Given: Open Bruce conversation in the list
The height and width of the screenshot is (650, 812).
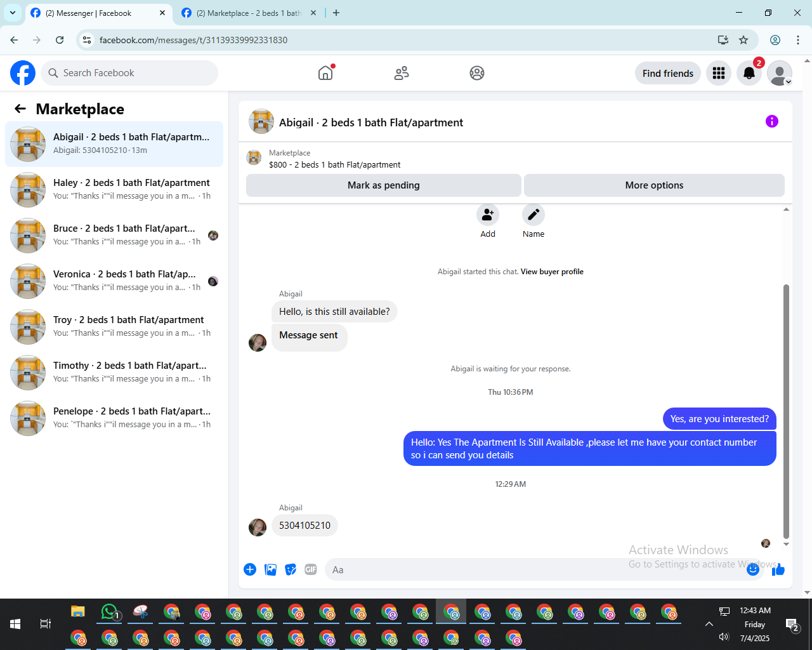Looking at the screenshot, I should [x=114, y=235].
